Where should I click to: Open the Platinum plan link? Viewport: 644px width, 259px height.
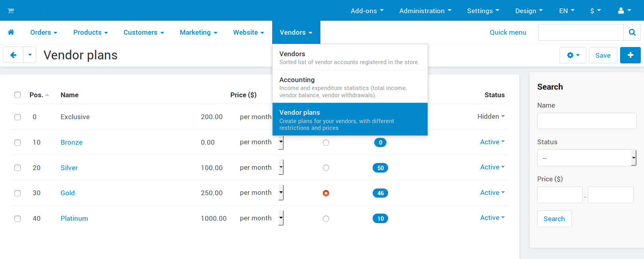click(x=74, y=218)
